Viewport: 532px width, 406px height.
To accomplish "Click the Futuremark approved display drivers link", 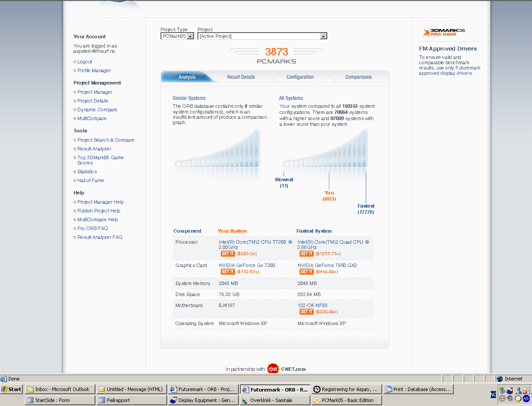I will [x=450, y=71].
